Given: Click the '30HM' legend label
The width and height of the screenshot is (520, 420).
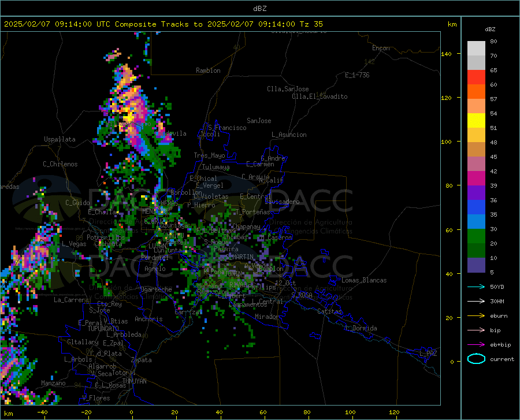Looking at the screenshot, I should pos(497,302).
